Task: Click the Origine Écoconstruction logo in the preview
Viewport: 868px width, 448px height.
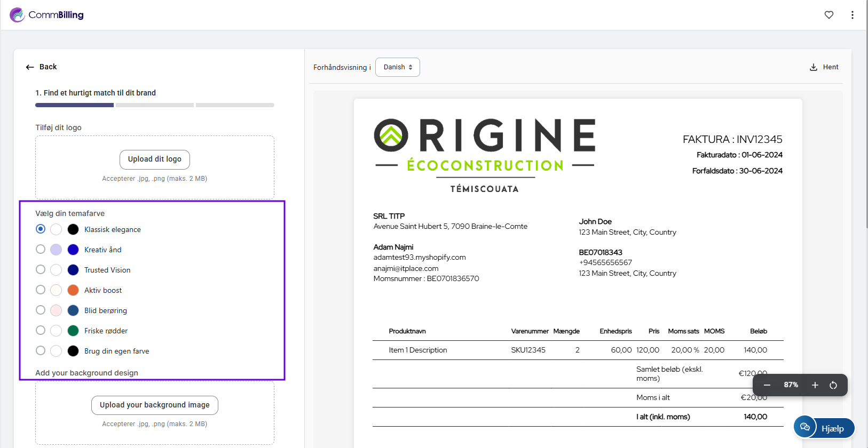Action: 484,155
